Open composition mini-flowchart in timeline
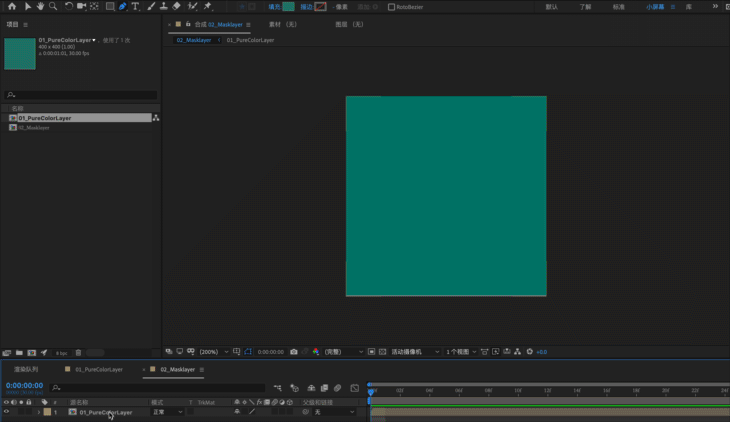 [277, 388]
